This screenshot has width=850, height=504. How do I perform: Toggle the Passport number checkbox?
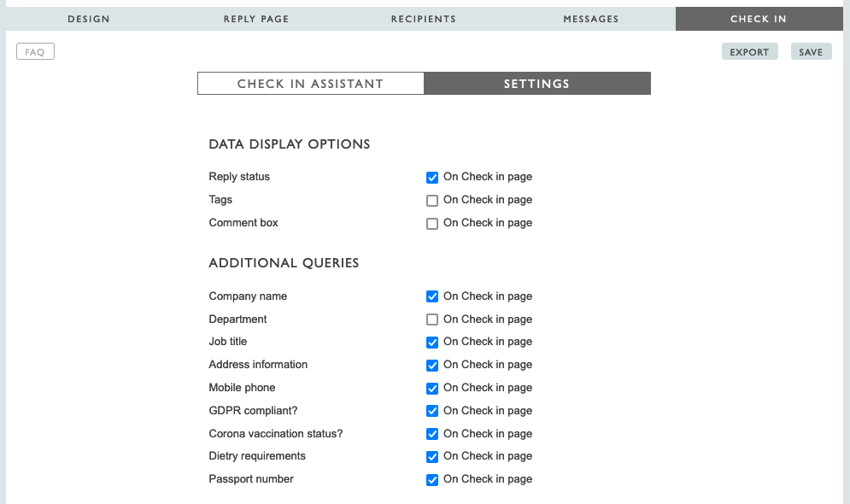pos(432,480)
